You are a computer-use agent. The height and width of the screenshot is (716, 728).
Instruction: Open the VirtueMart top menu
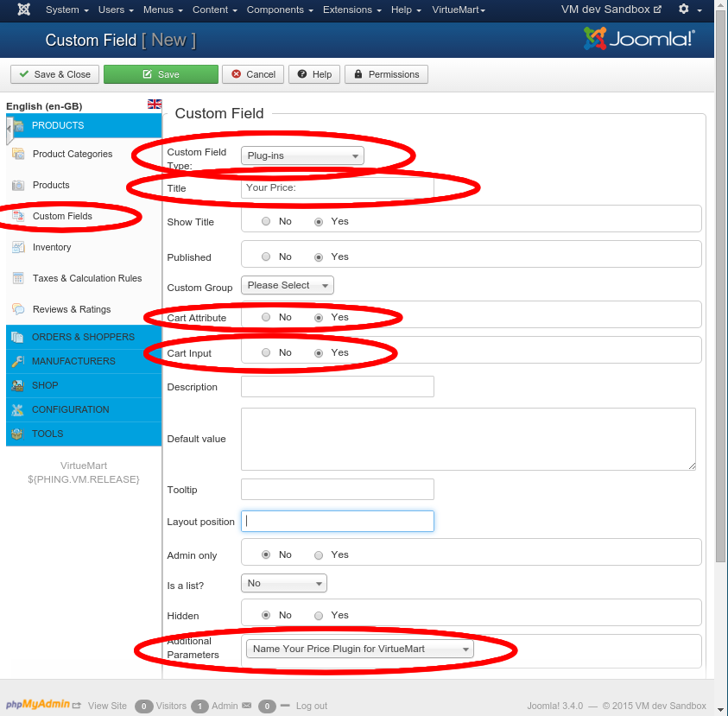point(458,10)
